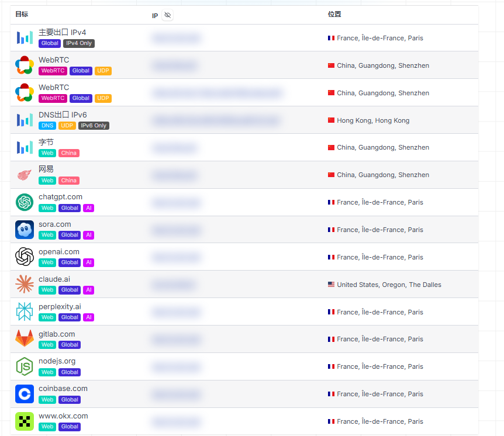Screen dimensions: 504x436
Task: Click the blurred IP in DNS出口 IPv6 row
Action: click(x=216, y=120)
